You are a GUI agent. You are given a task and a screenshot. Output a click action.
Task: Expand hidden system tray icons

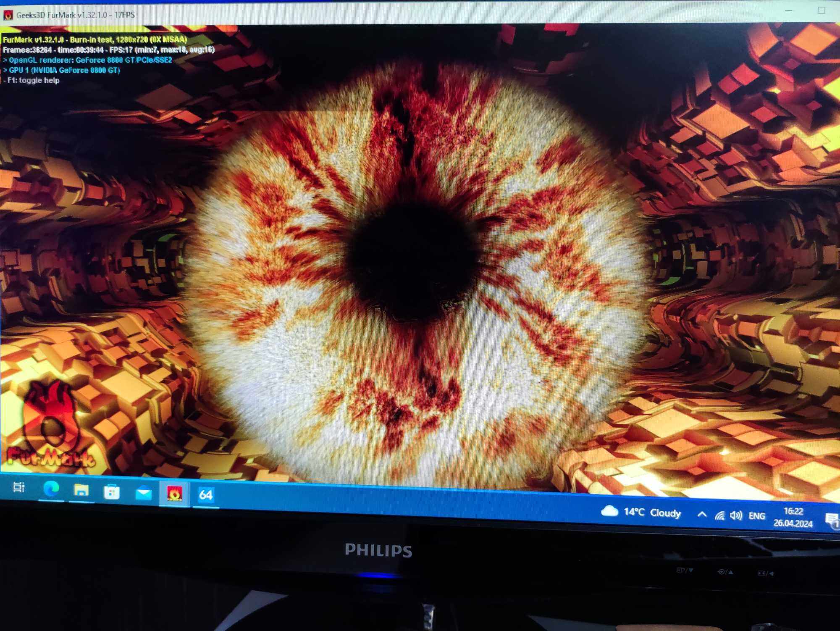pyautogui.click(x=702, y=514)
